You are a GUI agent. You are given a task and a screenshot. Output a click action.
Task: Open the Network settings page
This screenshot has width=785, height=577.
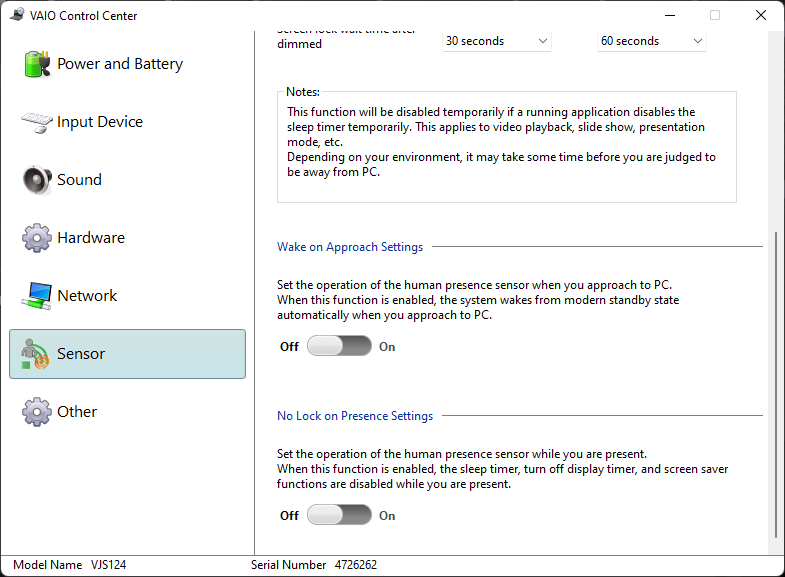(x=87, y=296)
